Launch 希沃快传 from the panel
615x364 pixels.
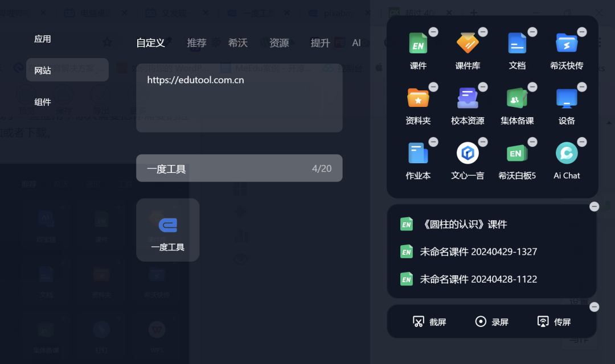click(567, 43)
